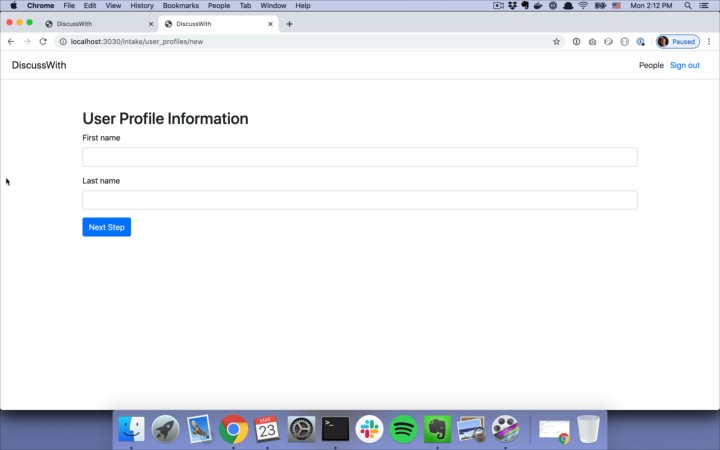Screen dimensions: 720x450
Task: Open Spotify in the Dock
Action: coord(403,429)
